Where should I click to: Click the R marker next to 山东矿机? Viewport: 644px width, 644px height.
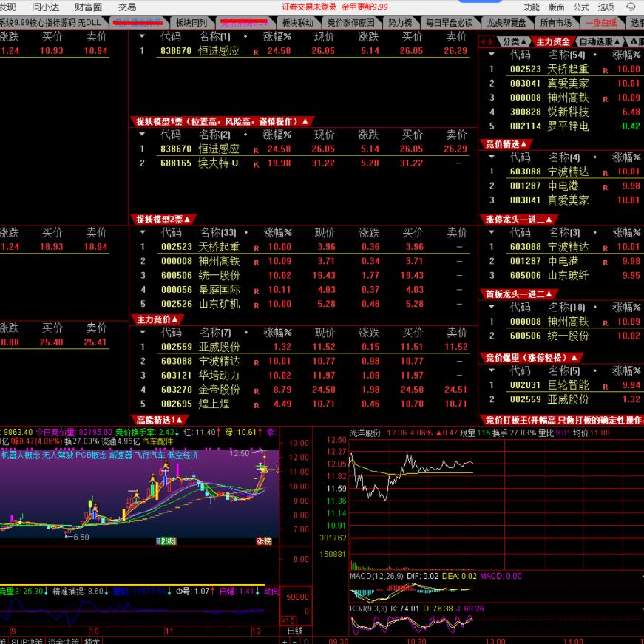tap(257, 305)
